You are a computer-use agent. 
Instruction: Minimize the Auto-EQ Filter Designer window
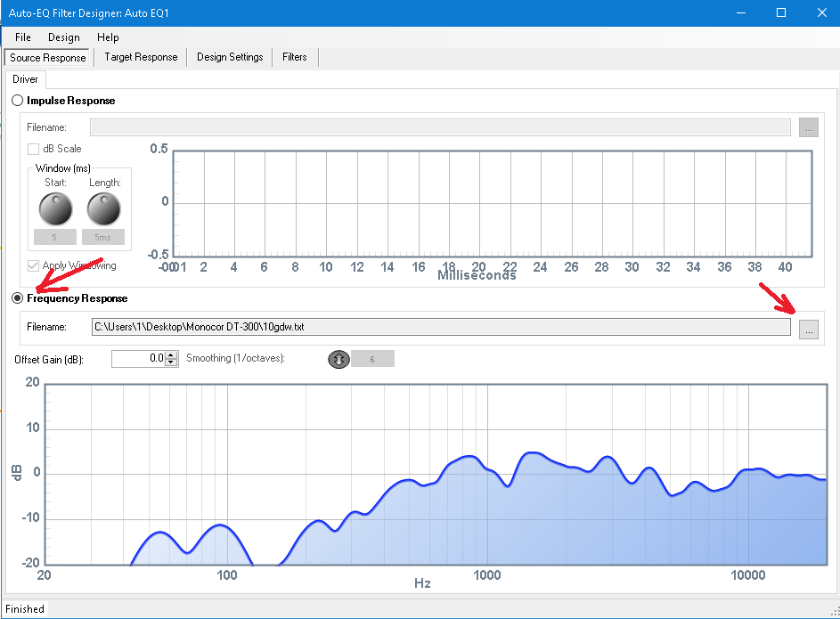pyautogui.click(x=740, y=12)
